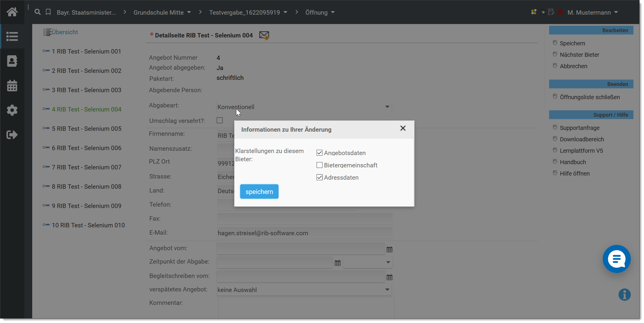This screenshot has height=323, width=644.
Task: Open Lernplattform V5 link
Action: (581, 151)
